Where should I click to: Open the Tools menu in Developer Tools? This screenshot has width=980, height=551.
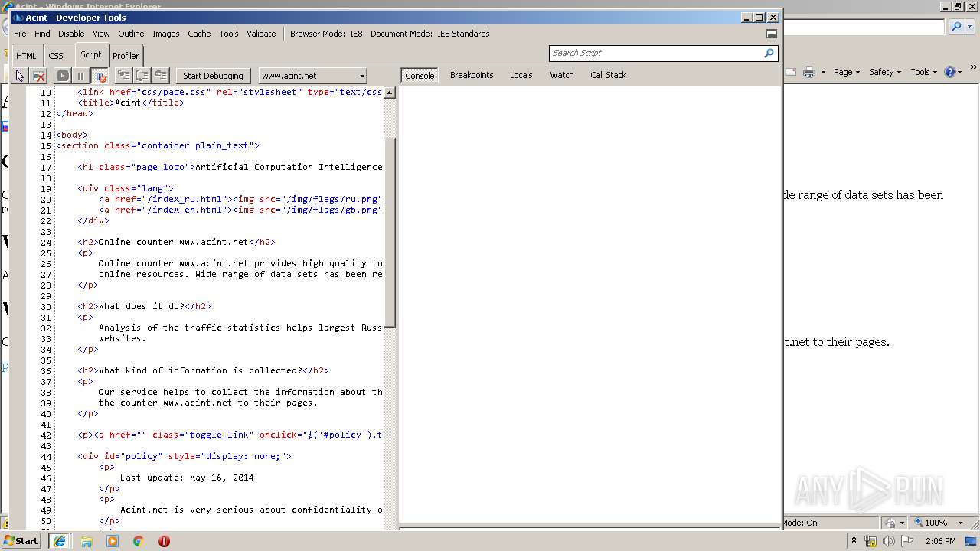pyautogui.click(x=229, y=34)
